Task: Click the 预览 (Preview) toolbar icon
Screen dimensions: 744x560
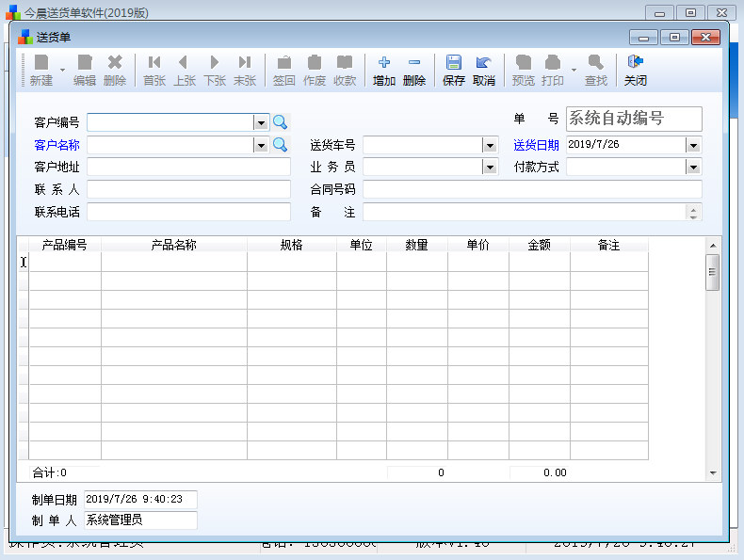Action: point(524,71)
